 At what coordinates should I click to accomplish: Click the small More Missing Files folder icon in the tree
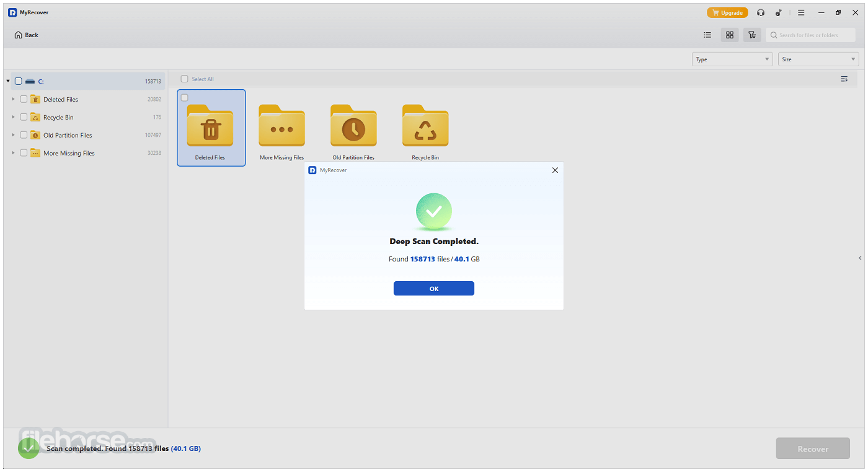35,153
